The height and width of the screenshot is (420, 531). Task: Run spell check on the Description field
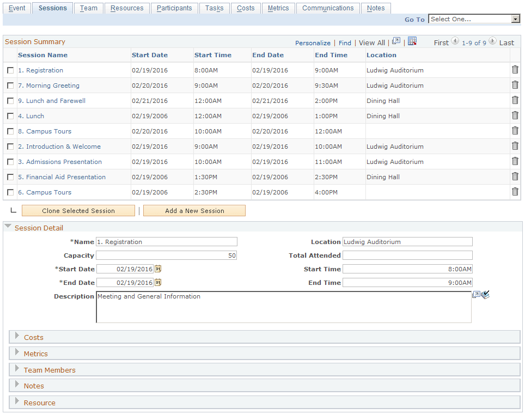point(486,294)
